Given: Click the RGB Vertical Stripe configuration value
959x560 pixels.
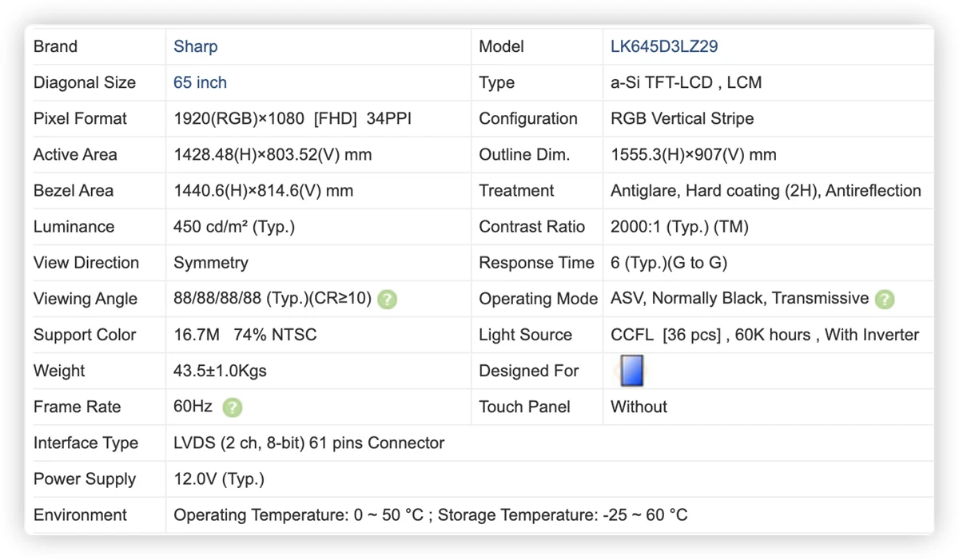Looking at the screenshot, I should (x=682, y=118).
